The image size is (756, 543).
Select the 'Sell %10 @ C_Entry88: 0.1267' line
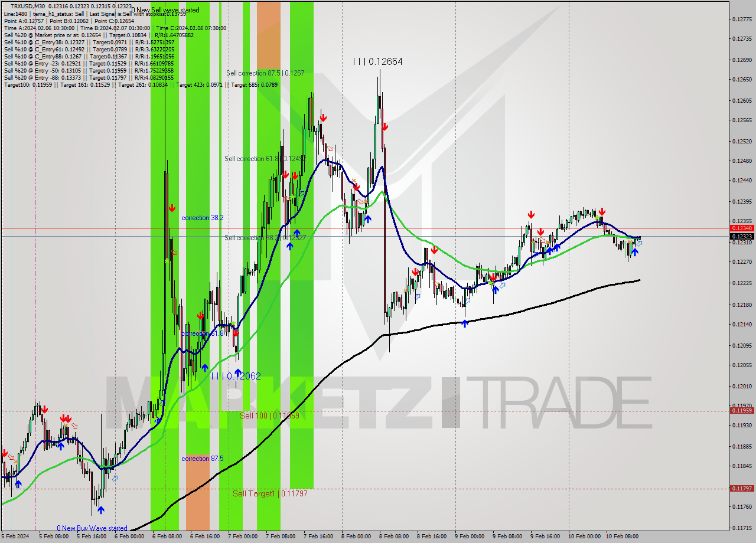pyautogui.click(x=89, y=56)
